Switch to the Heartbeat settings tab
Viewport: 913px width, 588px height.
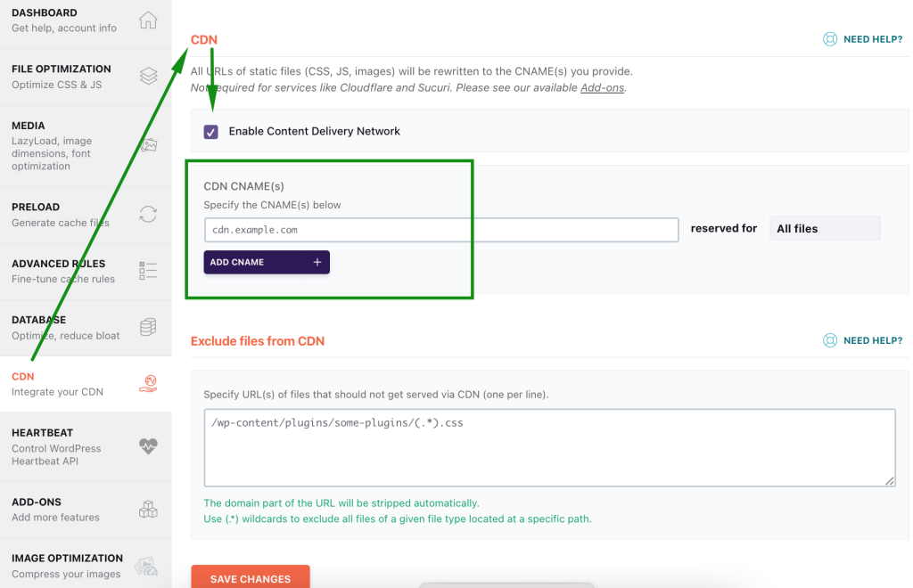(x=57, y=446)
